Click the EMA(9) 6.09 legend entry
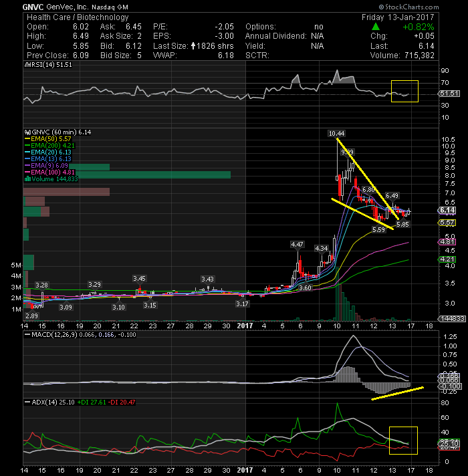468x476 pixels. (46, 166)
